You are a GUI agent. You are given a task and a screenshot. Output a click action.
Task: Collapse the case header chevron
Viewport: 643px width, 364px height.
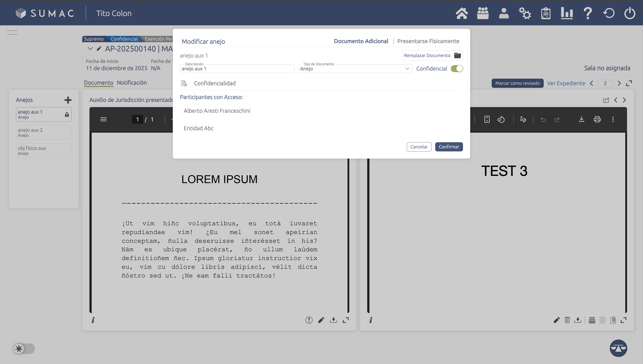tap(90, 49)
